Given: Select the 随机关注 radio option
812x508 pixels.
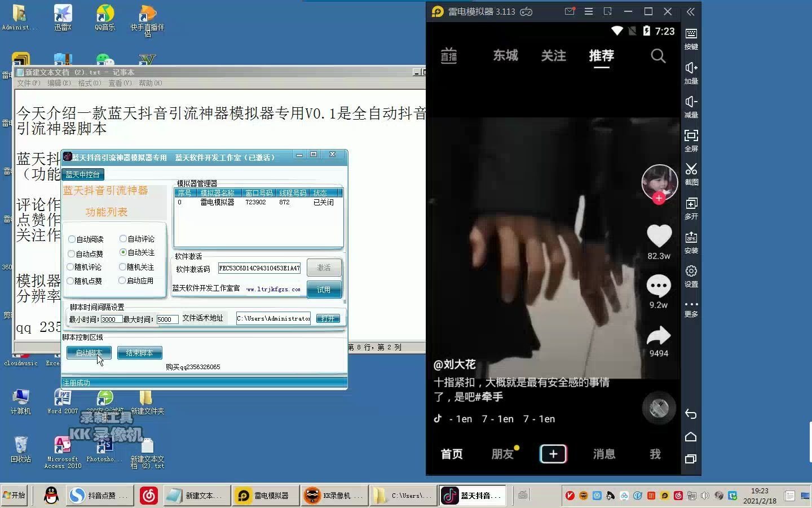Looking at the screenshot, I should point(122,267).
